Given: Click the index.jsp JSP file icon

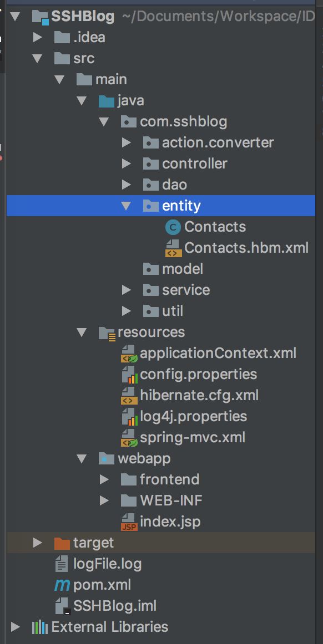Looking at the screenshot, I should (129, 522).
